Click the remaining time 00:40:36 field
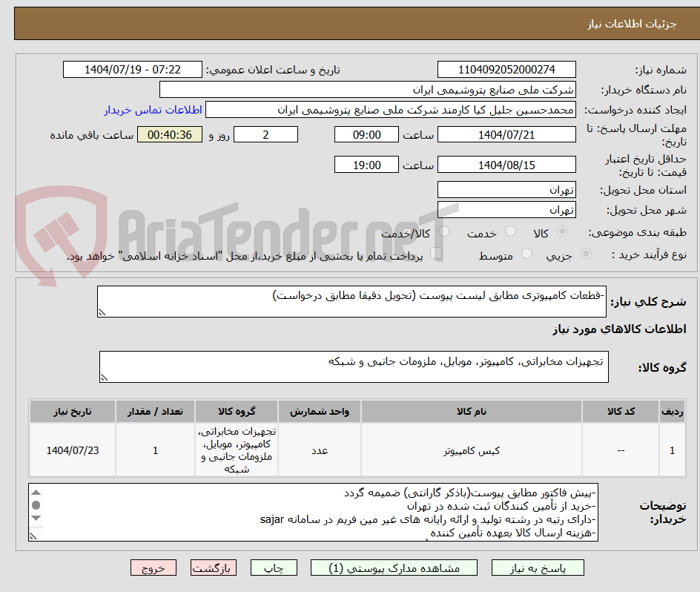 [x=169, y=135]
